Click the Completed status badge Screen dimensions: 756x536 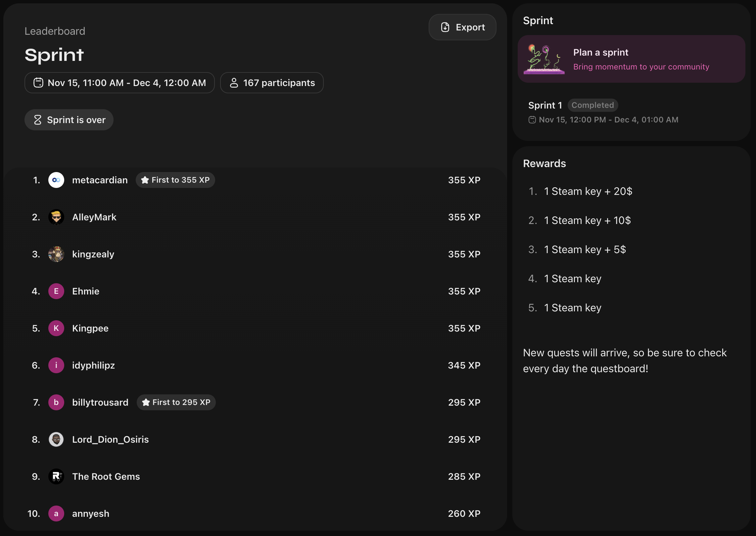pyautogui.click(x=592, y=105)
